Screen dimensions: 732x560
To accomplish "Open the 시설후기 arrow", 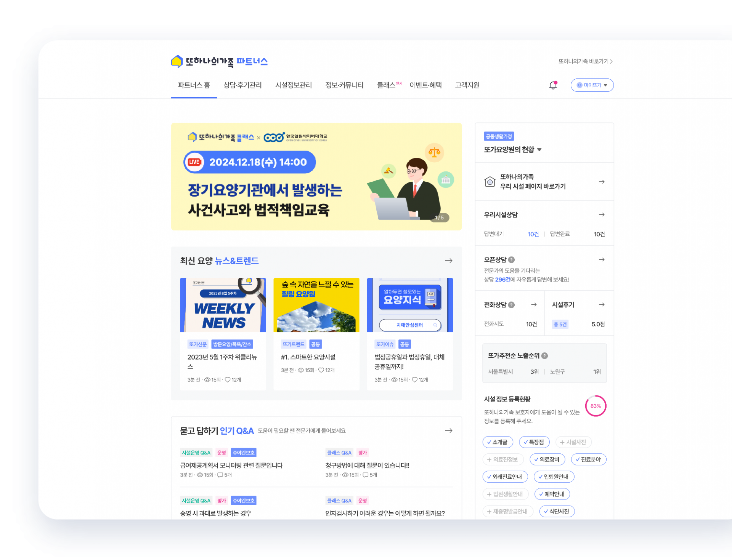I will pos(602,304).
